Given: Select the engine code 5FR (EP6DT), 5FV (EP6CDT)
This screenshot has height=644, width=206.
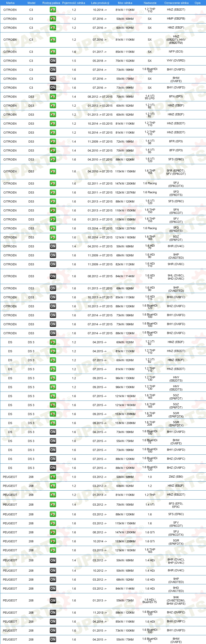Looking at the screenshot, I should click(x=176, y=172).
